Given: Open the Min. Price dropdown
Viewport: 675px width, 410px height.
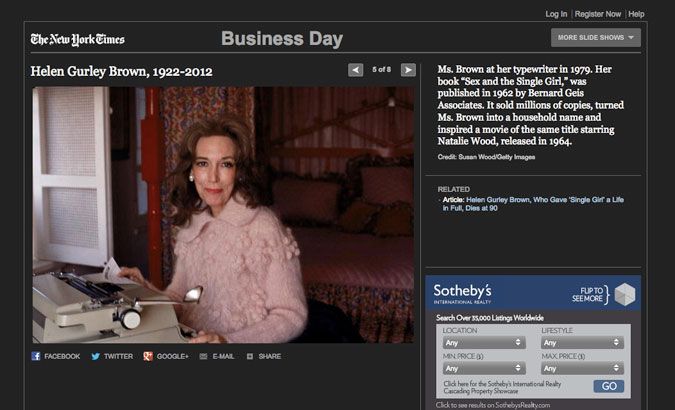Looking at the screenshot, I should 484,368.
